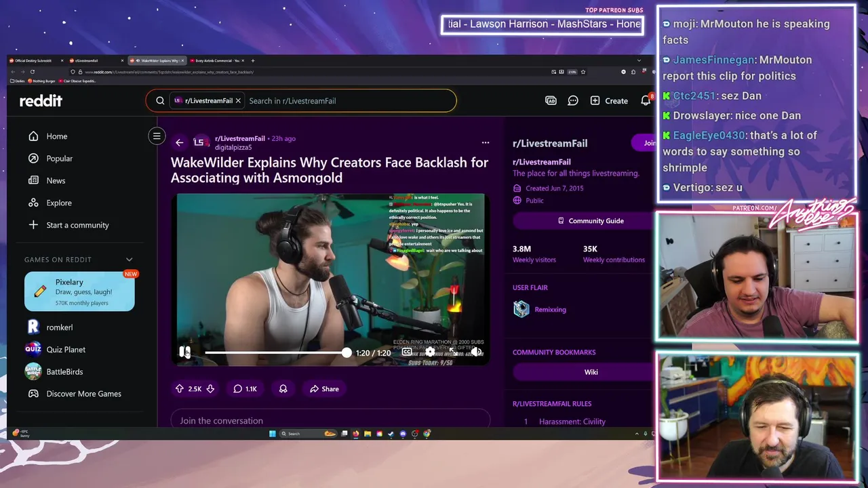Open the notifications bell
The width and height of the screenshot is (868, 488).
point(646,101)
